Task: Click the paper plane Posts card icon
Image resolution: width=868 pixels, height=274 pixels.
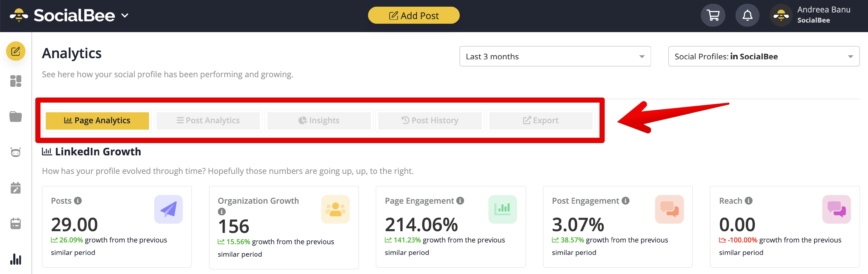Action: [168, 209]
